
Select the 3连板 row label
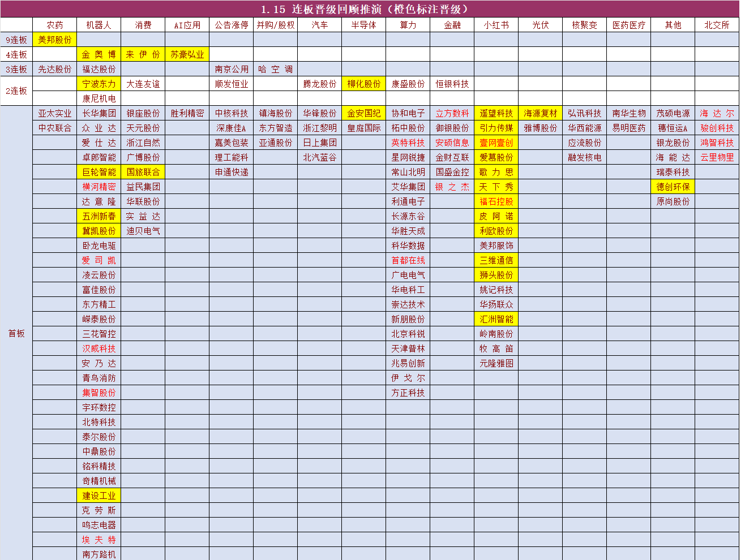point(16,69)
